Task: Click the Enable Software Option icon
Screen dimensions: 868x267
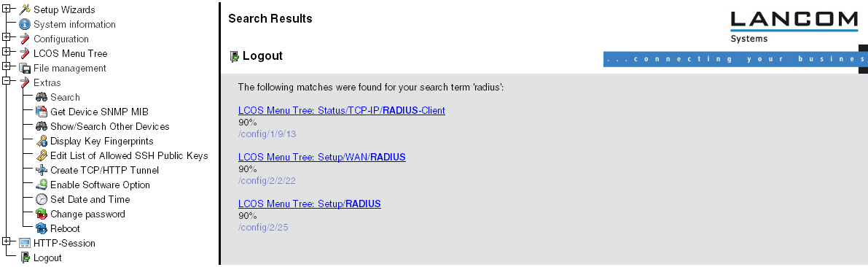Action: tap(42, 185)
